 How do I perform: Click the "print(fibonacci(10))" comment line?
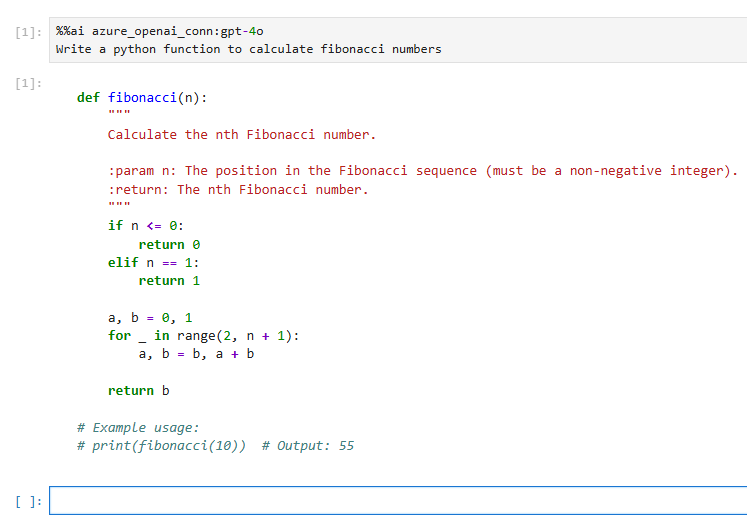tap(215, 446)
